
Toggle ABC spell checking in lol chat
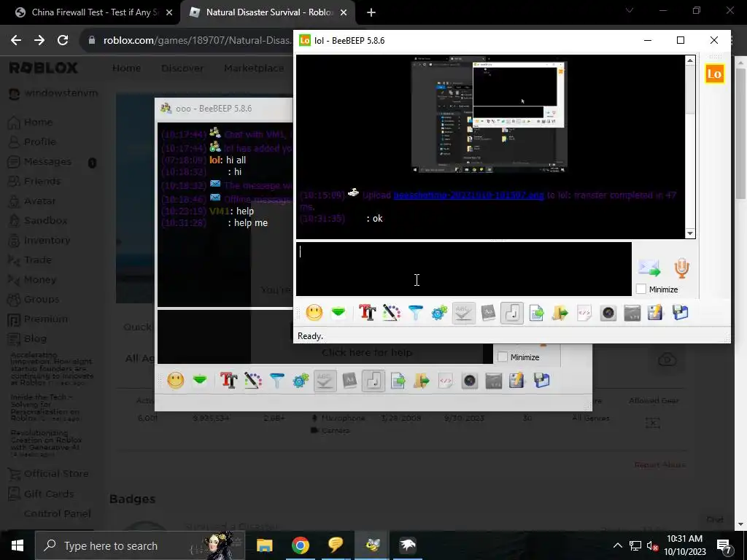tap(463, 313)
